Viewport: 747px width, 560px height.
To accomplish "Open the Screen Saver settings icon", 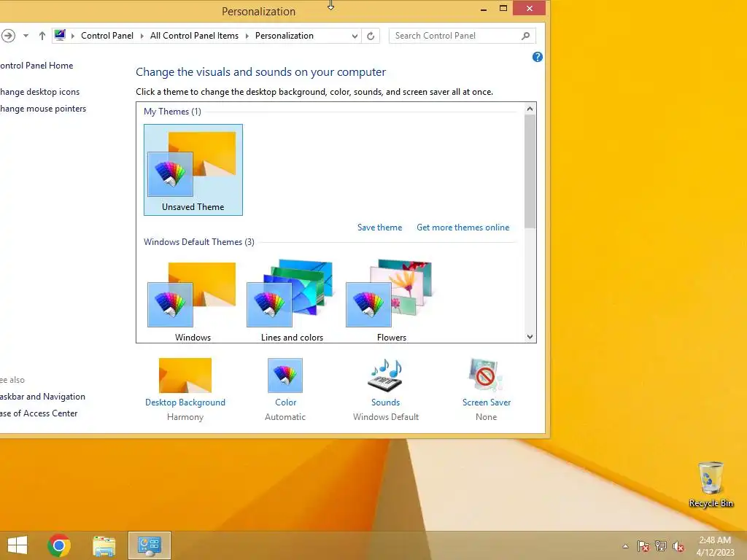I will [485, 376].
